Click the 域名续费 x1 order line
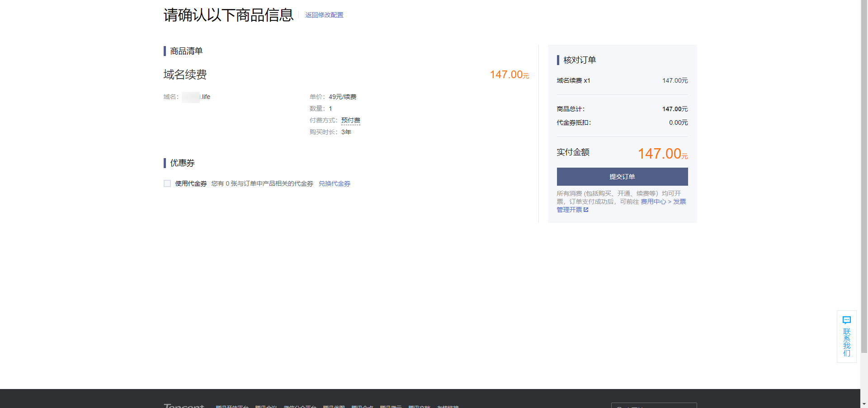 [622, 80]
